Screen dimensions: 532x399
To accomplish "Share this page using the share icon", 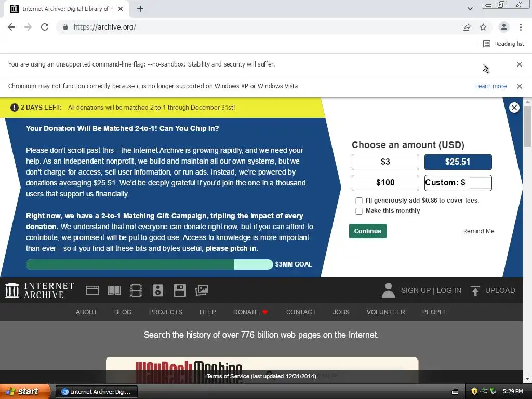I will point(467,27).
